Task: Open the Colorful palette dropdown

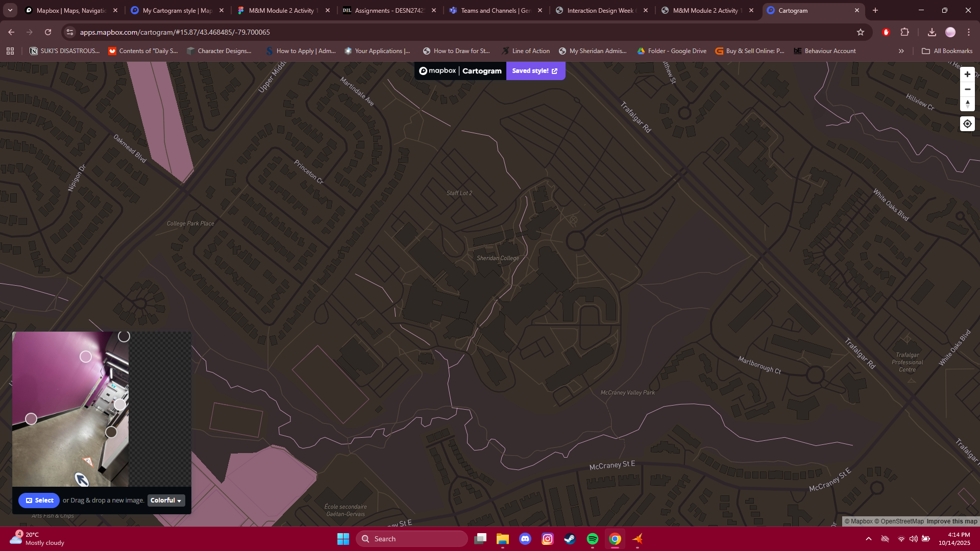Action: coord(166,500)
